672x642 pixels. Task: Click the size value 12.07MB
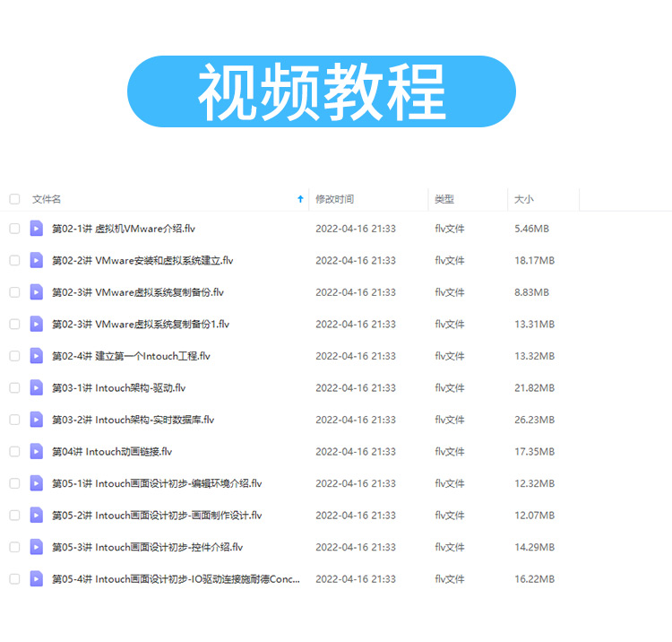point(534,515)
